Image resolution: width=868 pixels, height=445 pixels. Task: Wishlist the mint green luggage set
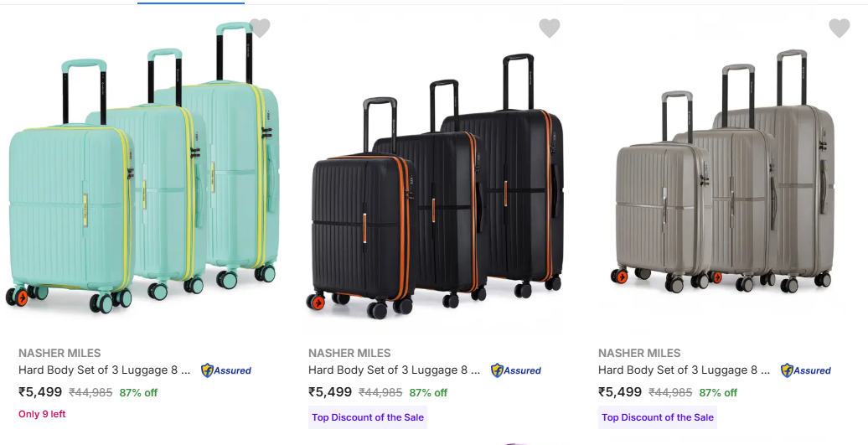[x=260, y=28]
